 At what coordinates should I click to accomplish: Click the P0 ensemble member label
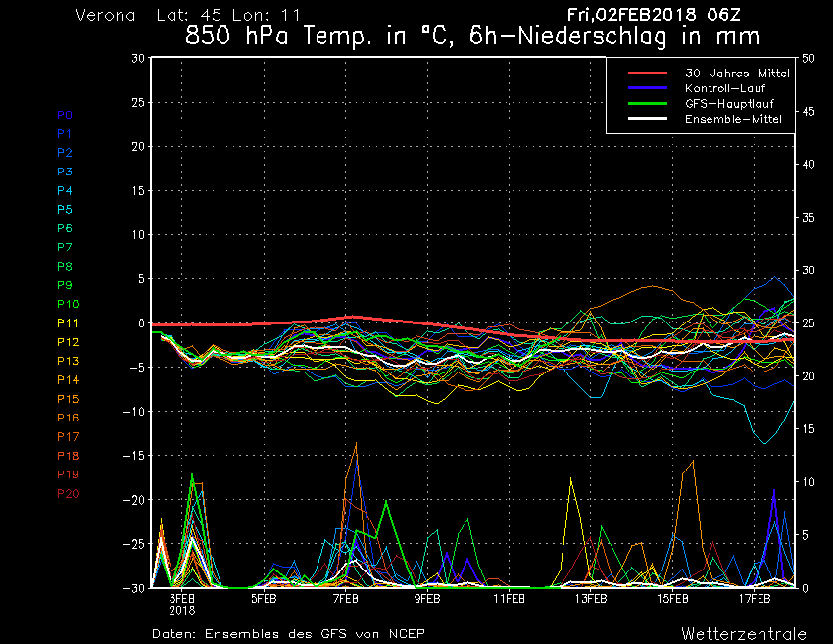tap(65, 115)
